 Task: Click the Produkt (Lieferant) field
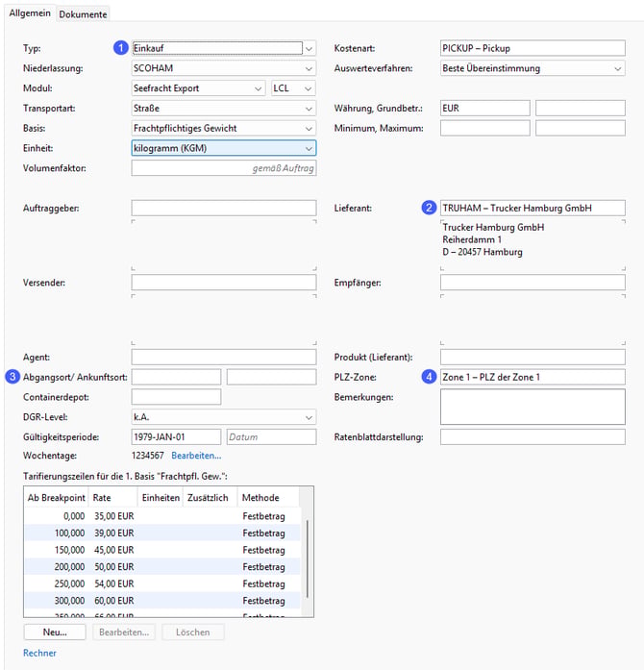click(533, 358)
